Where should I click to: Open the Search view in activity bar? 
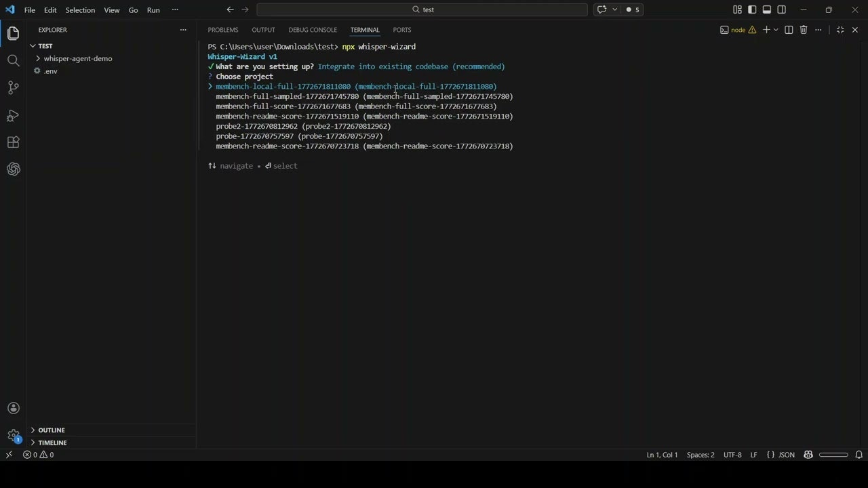pyautogui.click(x=13, y=60)
